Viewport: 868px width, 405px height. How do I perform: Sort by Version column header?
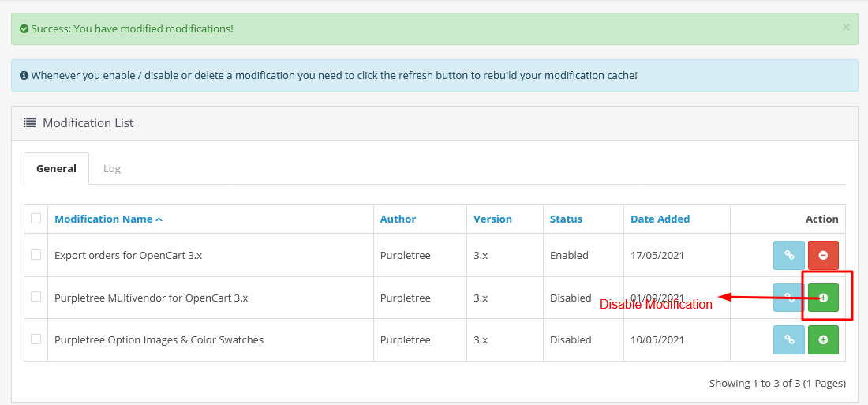click(492, 219)
